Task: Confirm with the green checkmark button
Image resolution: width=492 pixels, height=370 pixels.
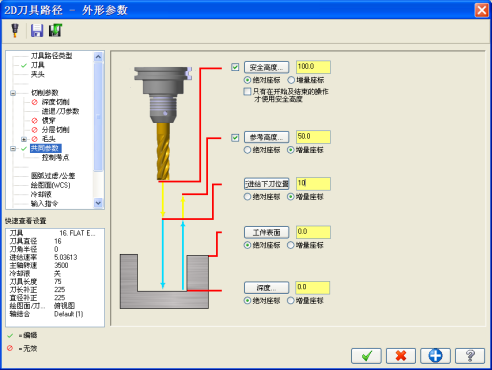Action: coord(366,356)
